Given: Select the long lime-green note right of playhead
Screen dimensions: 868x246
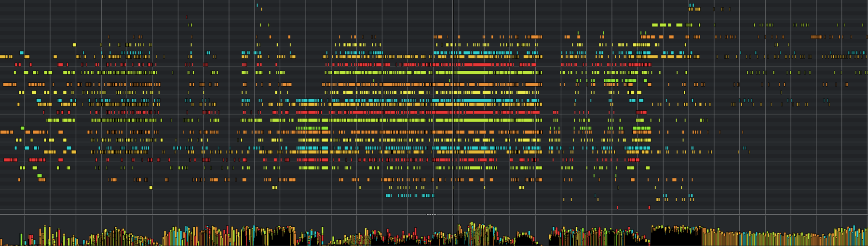Looking at the screenshot, I should (x=475, y=73).
